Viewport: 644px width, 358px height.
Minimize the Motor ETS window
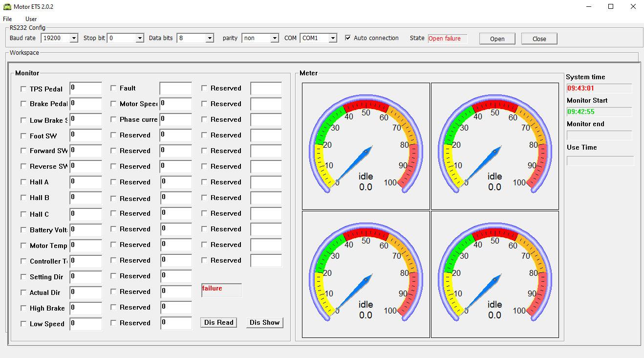pyautogui.click(x=588, y=7)
